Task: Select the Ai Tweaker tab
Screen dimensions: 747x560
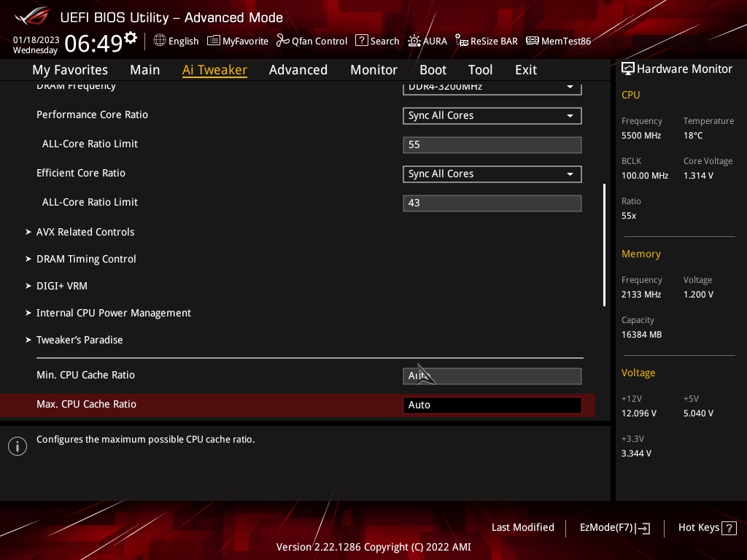Action: [x=214, y=70]
